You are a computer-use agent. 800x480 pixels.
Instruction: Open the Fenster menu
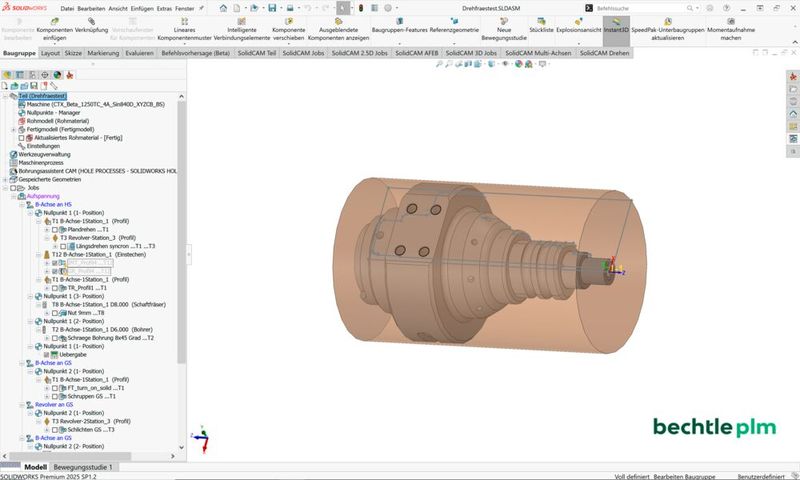tap(184, 9)
